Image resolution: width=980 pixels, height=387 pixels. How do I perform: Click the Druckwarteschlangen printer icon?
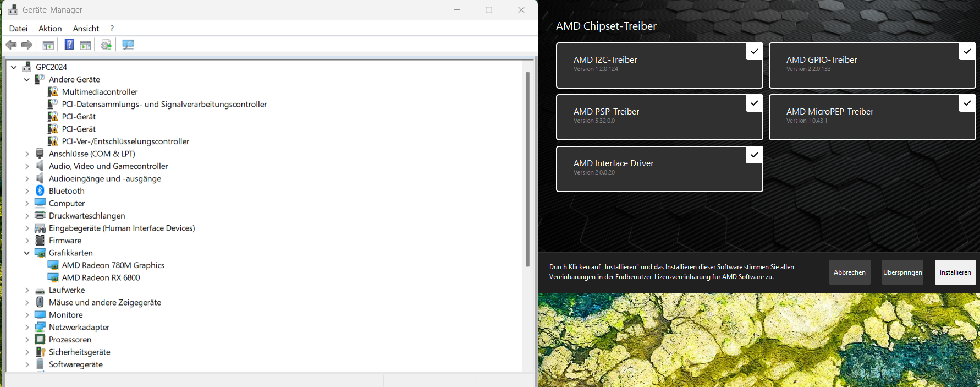pyautogui.click(x=40, y=215)
